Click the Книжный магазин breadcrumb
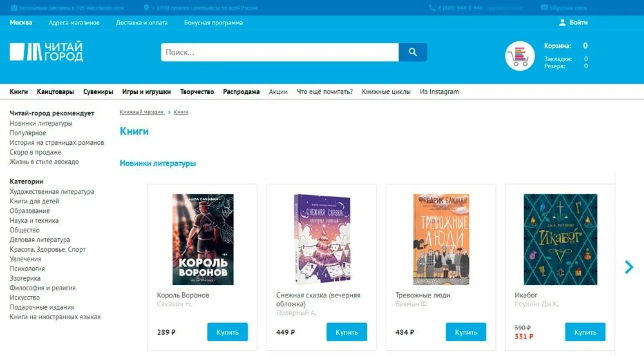This screenshot has height=356, width=644. [142, 111]
